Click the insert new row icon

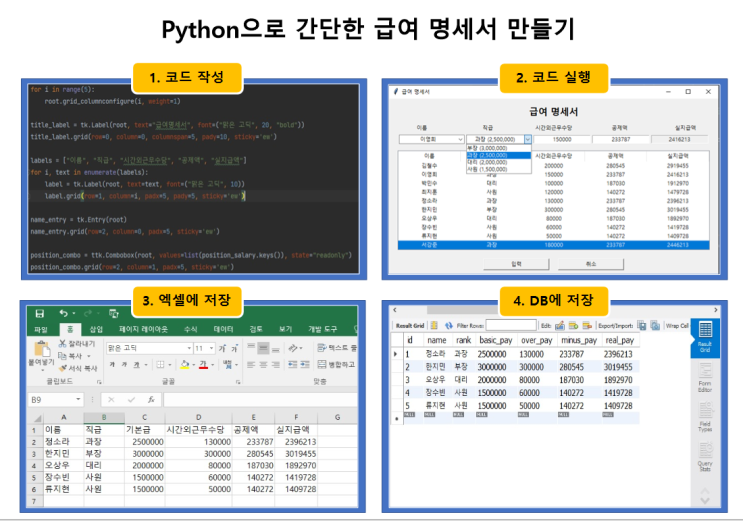573,326
